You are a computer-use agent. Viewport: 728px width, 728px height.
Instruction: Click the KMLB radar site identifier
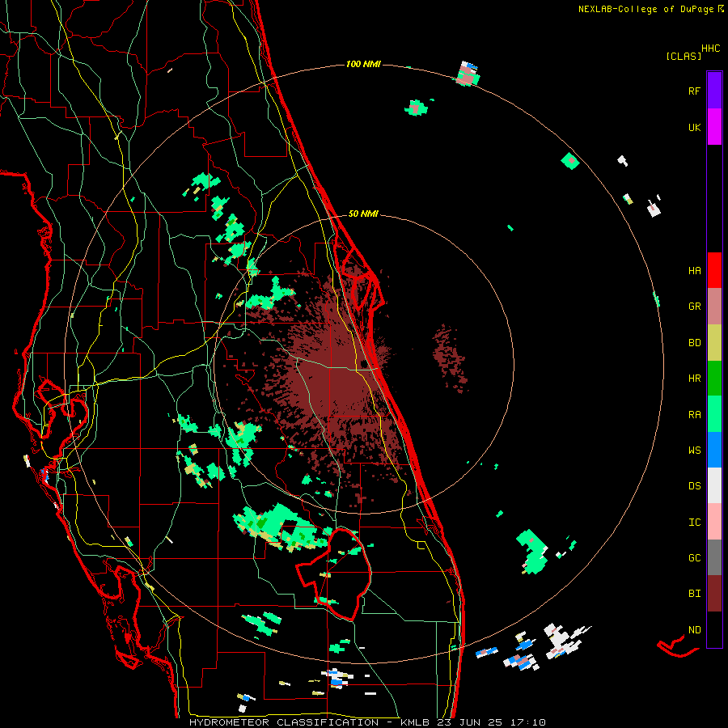[x=415, y=722]
